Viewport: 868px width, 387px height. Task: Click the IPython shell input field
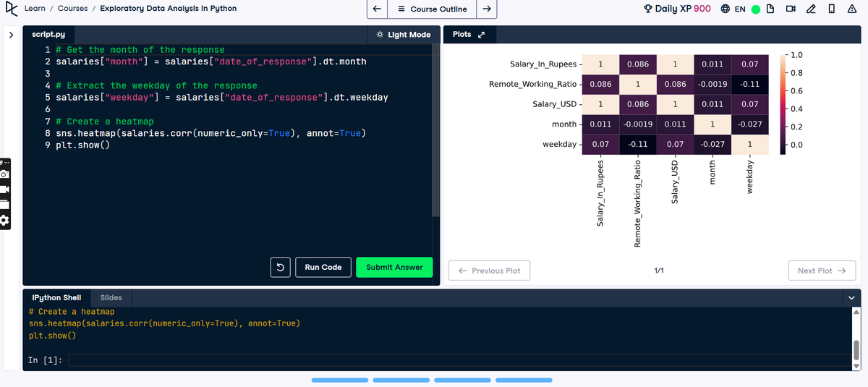point(460,360)
